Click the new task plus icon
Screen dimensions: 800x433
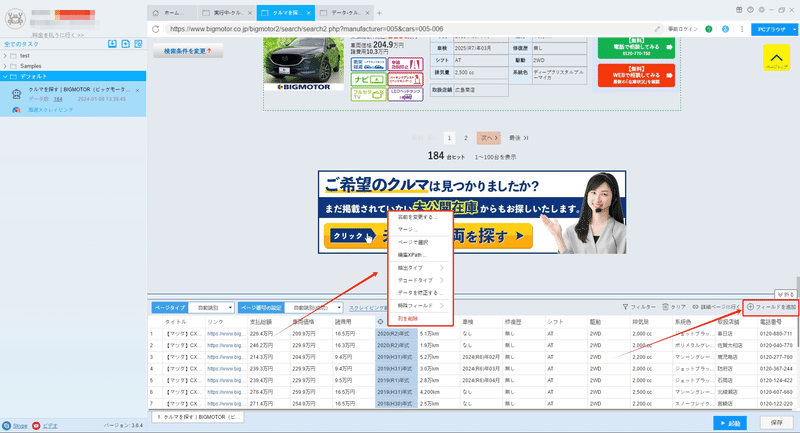click(x=126, y=44)
